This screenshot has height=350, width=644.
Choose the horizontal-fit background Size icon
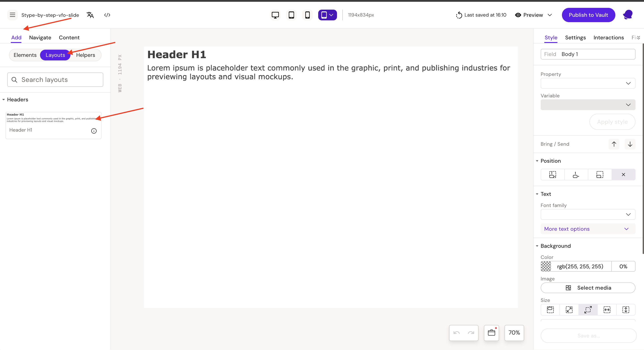pyautogui.click(x=607, y=310)
